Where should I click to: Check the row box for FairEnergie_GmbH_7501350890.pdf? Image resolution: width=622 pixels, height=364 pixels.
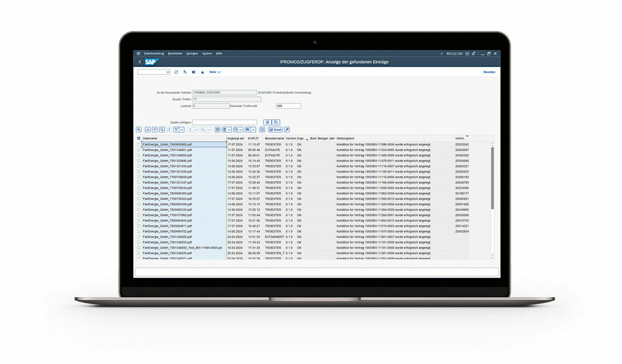tap(139, 161)
